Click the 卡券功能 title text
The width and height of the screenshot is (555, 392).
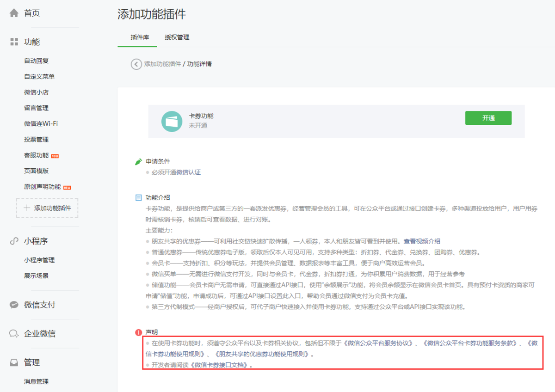pos(201,116)
